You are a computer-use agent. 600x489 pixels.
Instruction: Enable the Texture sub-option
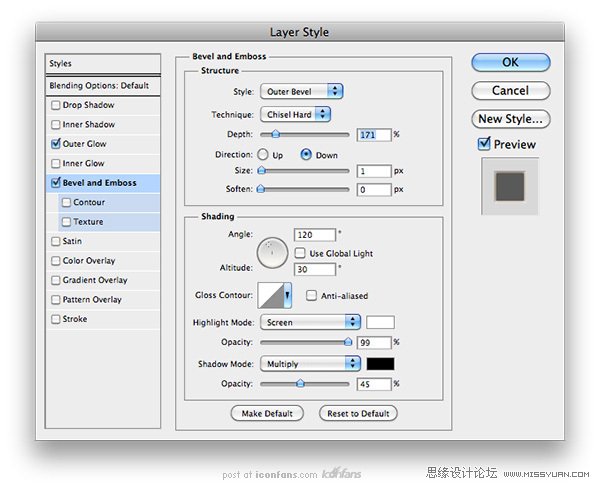[x=66, y=222]
